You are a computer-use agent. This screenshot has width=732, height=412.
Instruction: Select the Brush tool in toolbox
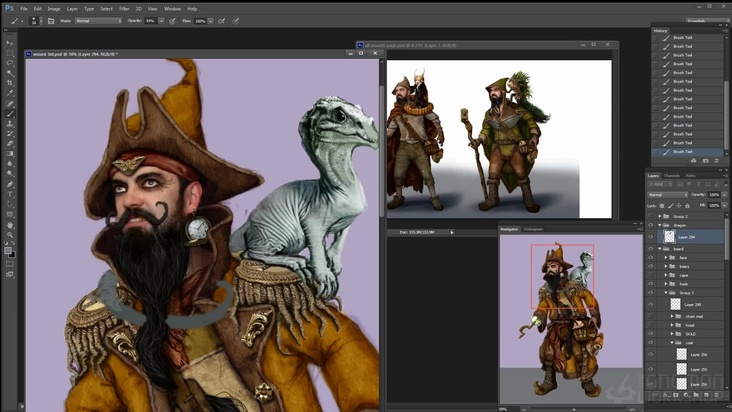(x=10, y=113)
